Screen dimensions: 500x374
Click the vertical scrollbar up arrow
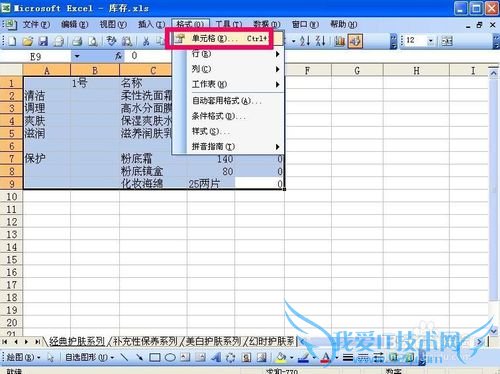[x=493, y=72]
